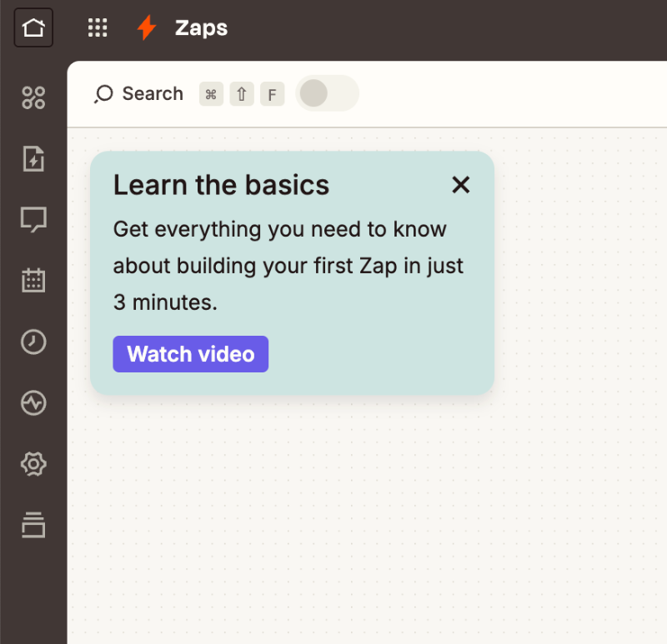Open Settings via the gear icon
Viewport: 667px width, 644px height.
pos(33,464)
